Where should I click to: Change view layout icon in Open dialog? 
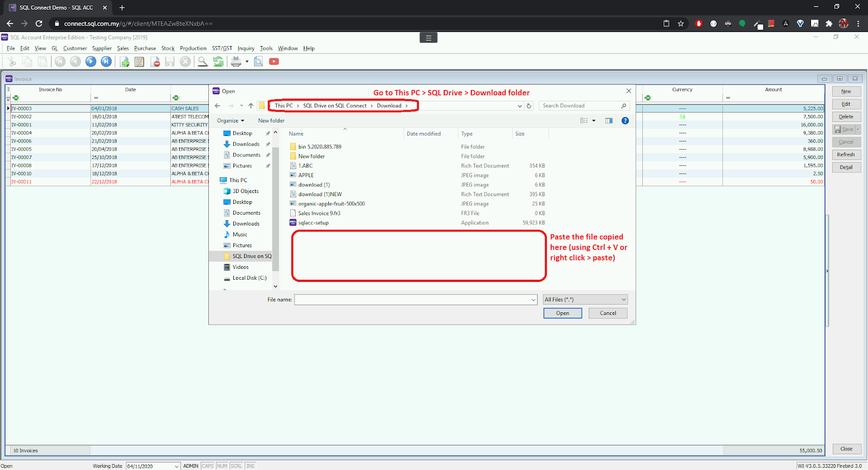[x=584, y=121]
